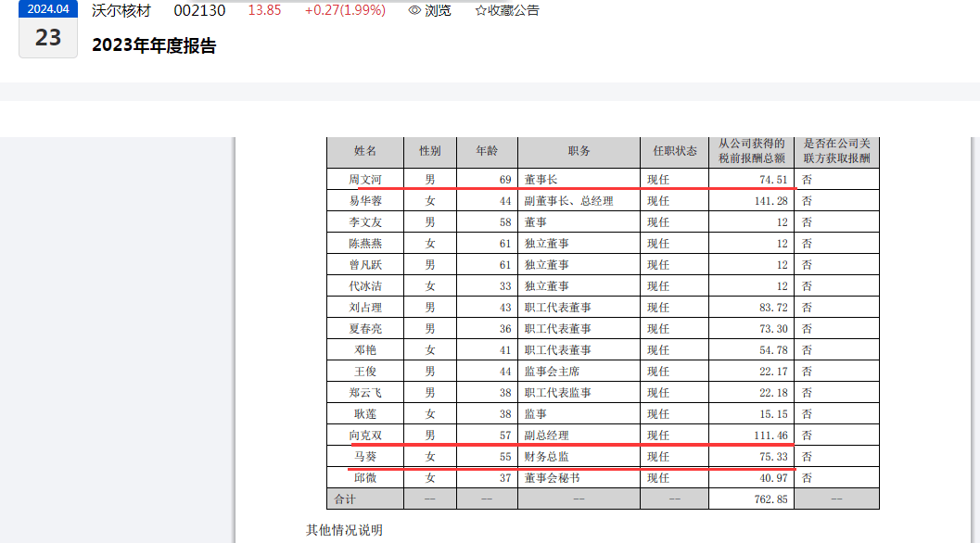
Task: Select the name 向克双
Action: (365, 436)
